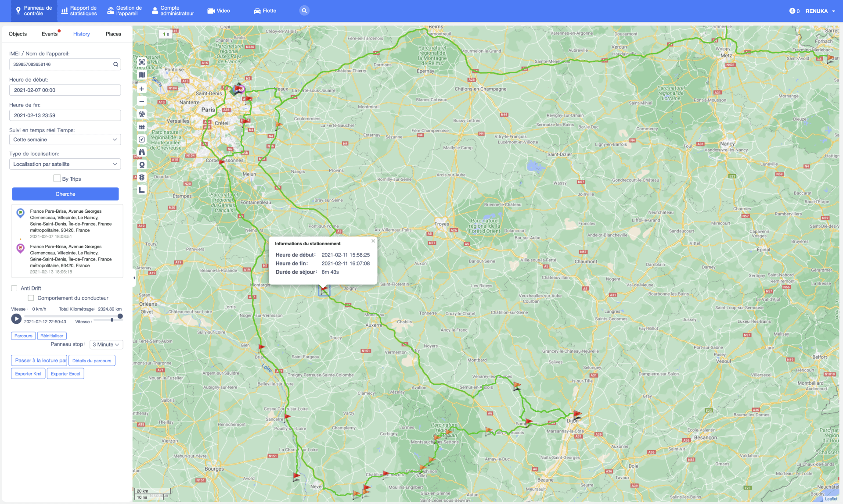Enable the By Trips checkbox
This screenshot has width=843, height=504.
pos(57,179)
